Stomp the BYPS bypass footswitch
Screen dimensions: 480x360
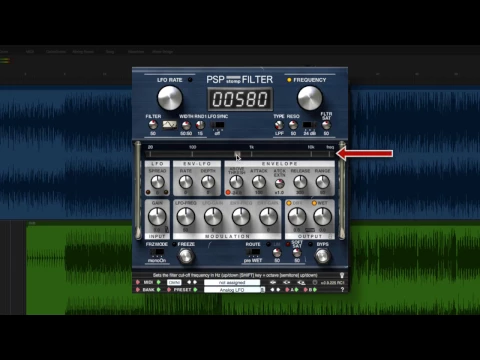322,256
